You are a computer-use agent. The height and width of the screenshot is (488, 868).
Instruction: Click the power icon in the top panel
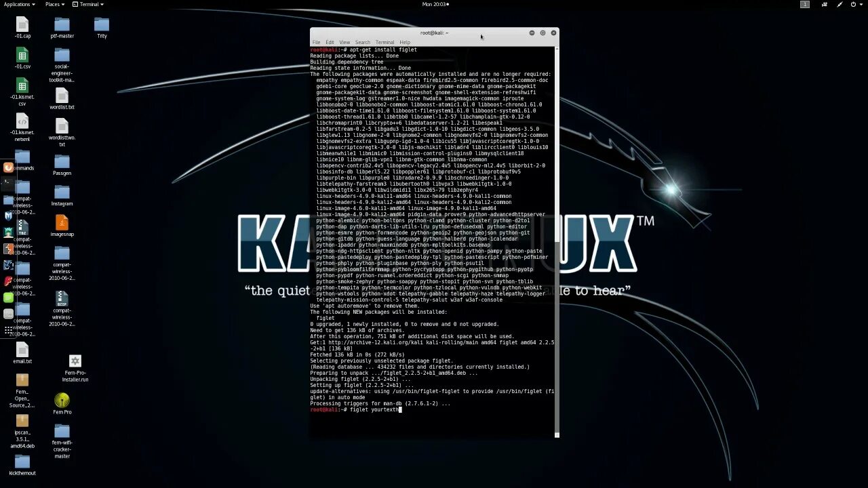(x=853, y=4)
